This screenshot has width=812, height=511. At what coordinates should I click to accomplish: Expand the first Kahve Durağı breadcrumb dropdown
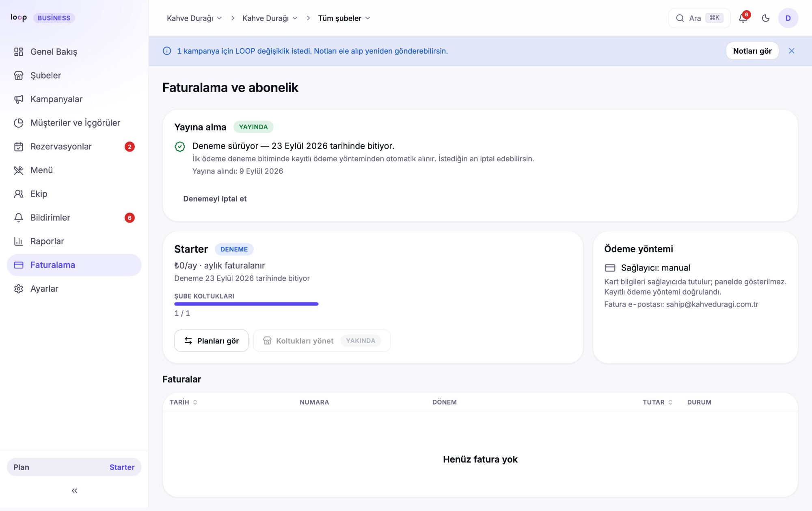(x=194, y=18)
